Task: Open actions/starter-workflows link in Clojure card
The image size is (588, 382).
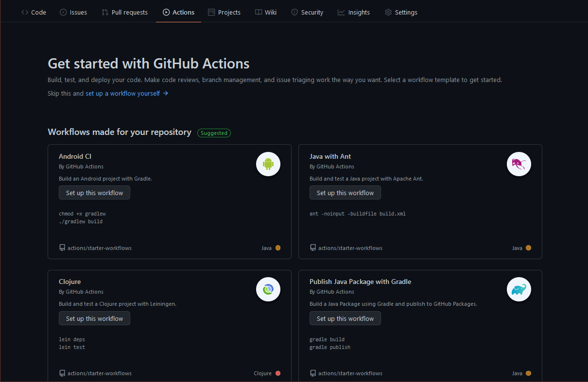Action: [100, 373]
